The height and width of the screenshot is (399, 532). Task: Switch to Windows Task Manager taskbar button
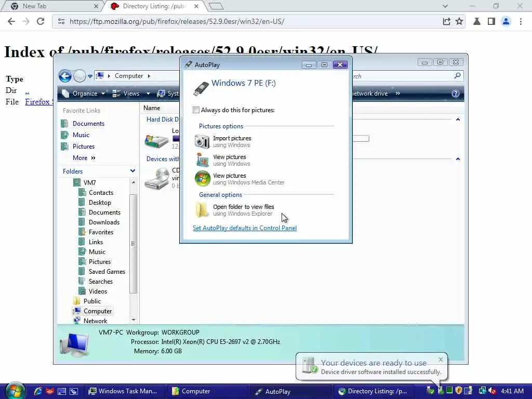123,391
